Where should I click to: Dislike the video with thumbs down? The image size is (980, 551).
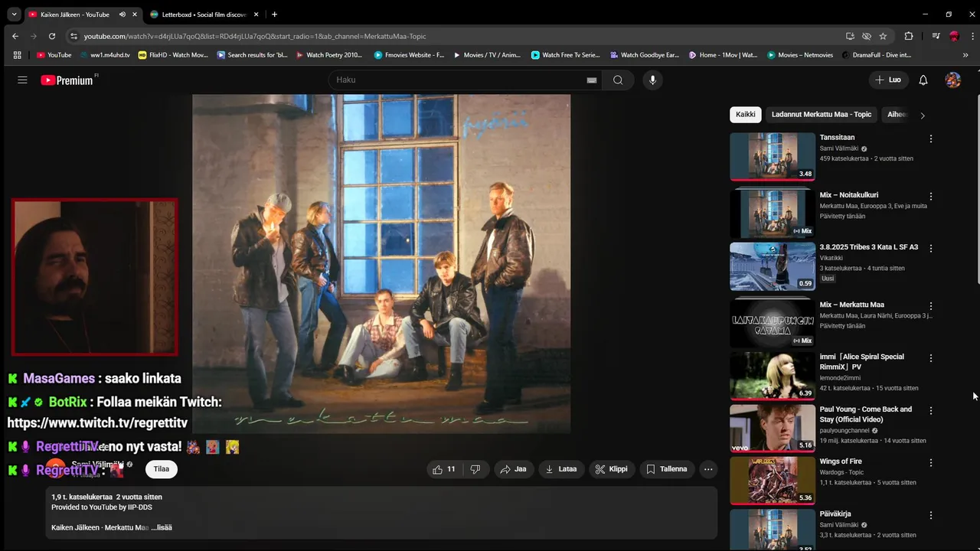475,469
